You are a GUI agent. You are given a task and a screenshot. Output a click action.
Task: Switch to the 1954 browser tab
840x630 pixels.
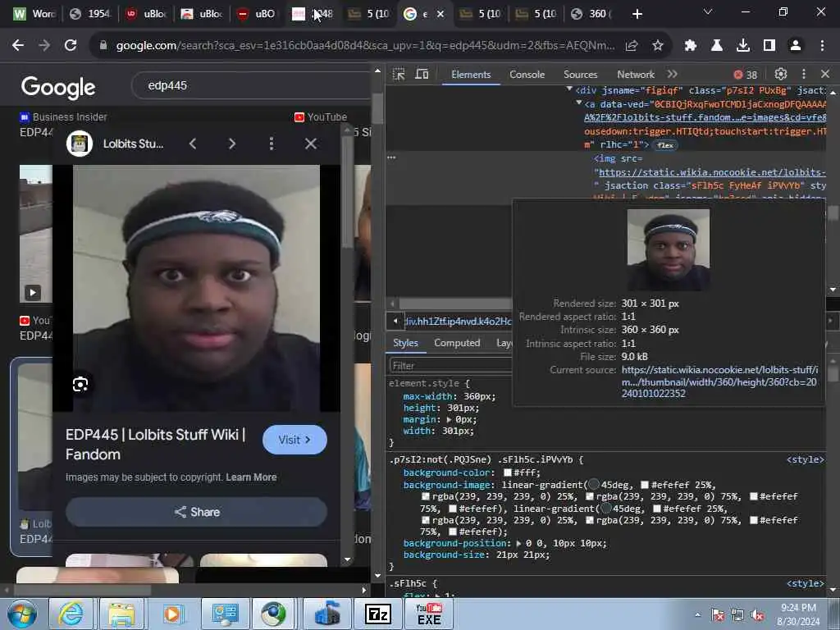tap(90, 14)
